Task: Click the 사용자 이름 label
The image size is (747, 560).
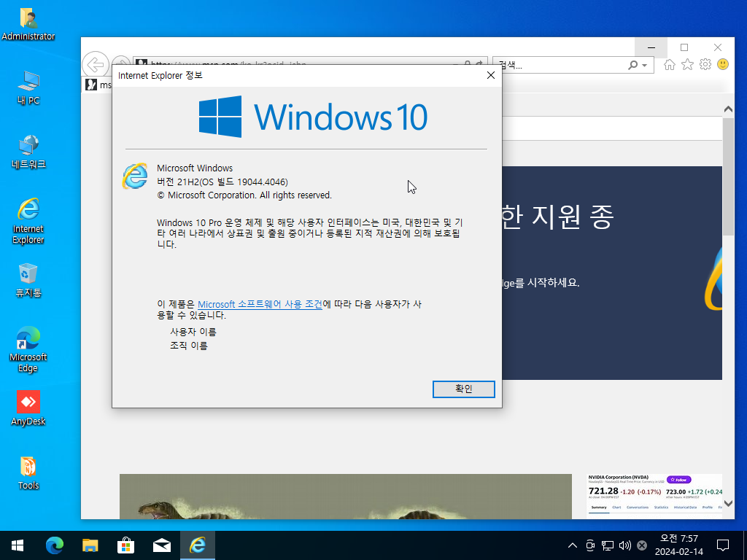Action: tap(193, 332)
